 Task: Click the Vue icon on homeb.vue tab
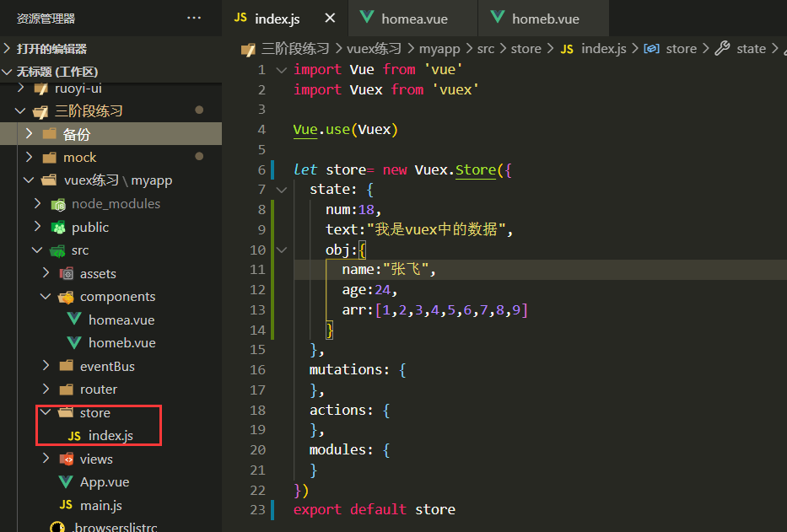(498, 17)
